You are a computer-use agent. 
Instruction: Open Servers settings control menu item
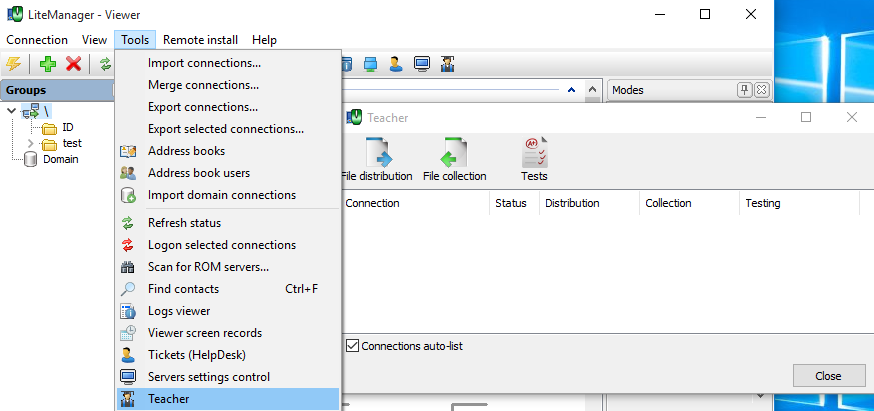point(228,377)
